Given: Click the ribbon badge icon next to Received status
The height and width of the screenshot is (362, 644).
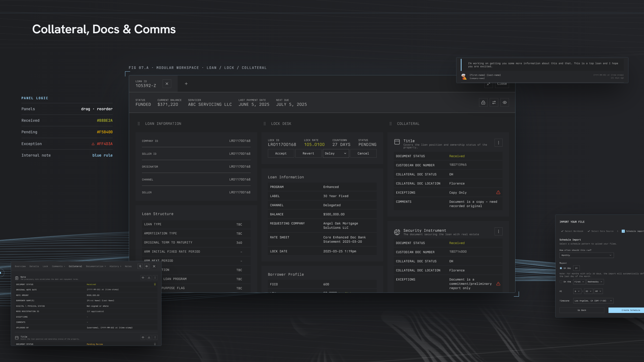Looking at the screenshot, I should click(x=155, y=284).
